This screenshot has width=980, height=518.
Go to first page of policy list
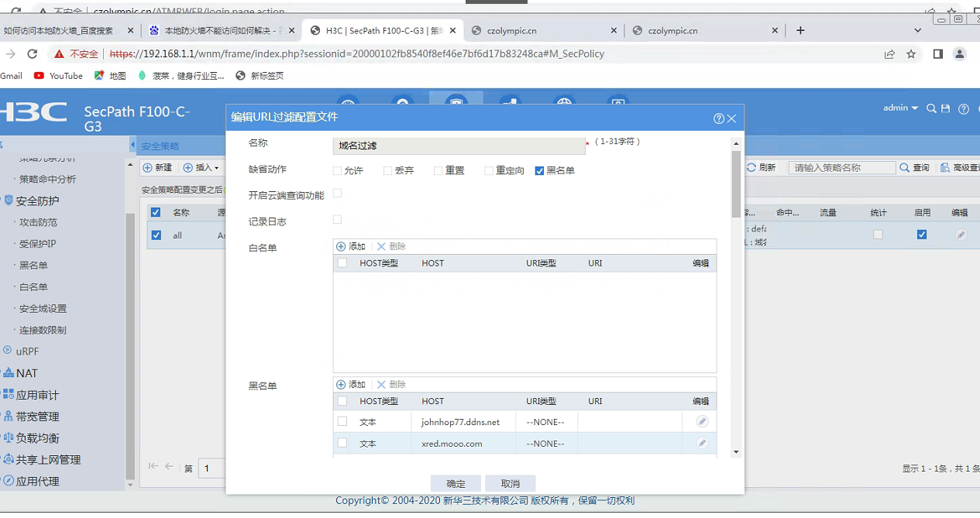153,466
